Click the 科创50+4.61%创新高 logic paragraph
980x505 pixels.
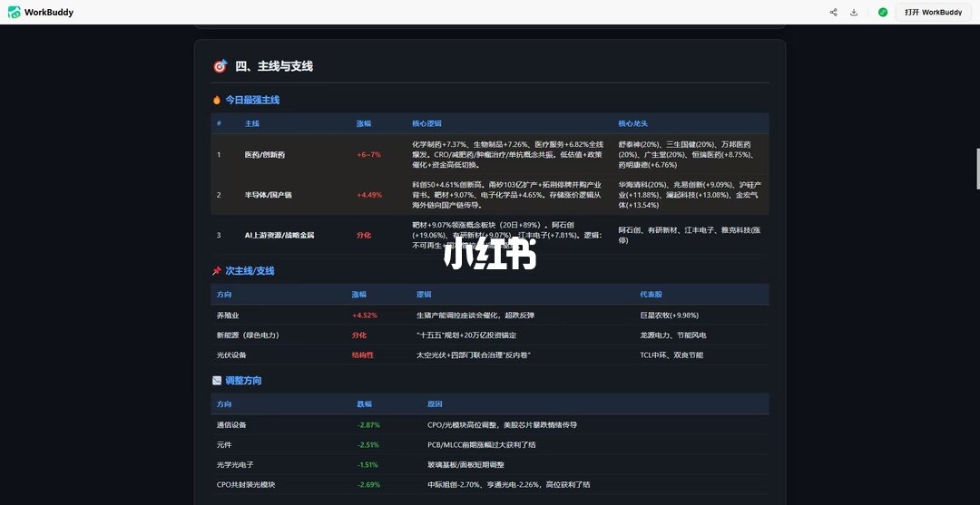507,195
